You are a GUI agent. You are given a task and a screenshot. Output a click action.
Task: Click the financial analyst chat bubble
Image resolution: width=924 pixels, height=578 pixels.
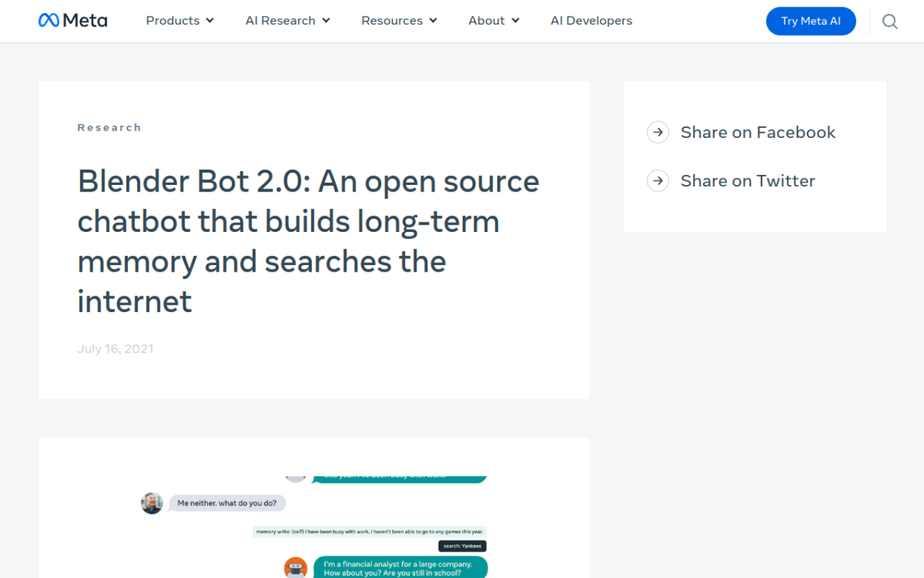tap(401, 567)
